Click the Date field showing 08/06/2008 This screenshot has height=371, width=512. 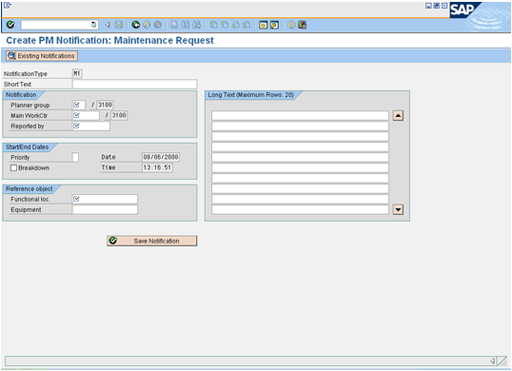tap(161, 157)
